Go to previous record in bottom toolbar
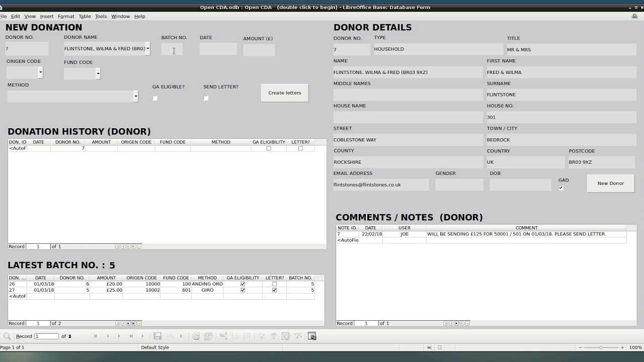This screenshot has width=644, height=362. coord(107,336)
